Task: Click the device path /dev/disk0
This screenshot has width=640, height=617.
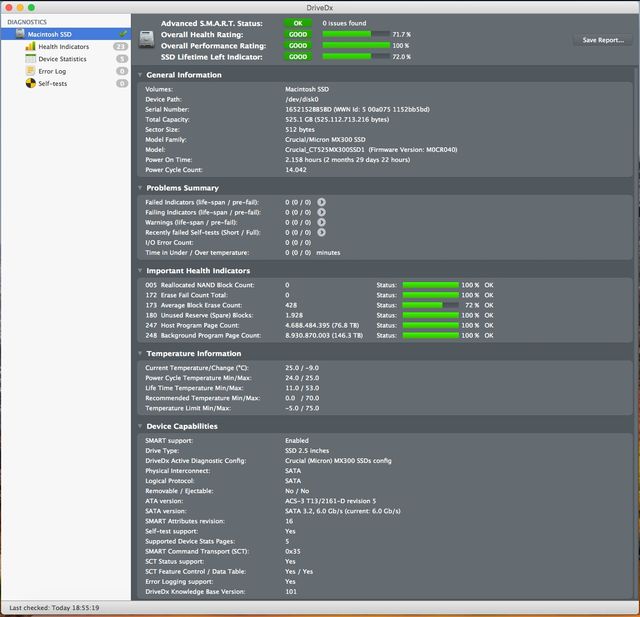Action: [302, 99]
